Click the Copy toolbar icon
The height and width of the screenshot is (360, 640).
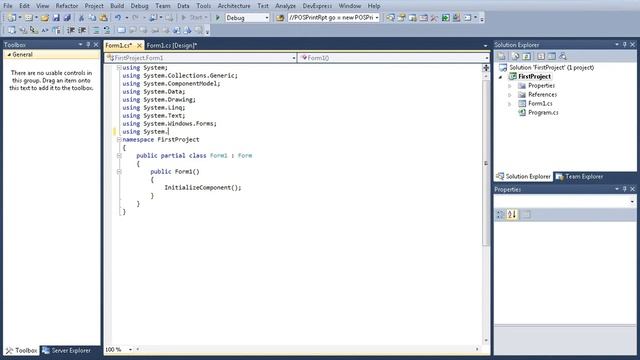92,18
